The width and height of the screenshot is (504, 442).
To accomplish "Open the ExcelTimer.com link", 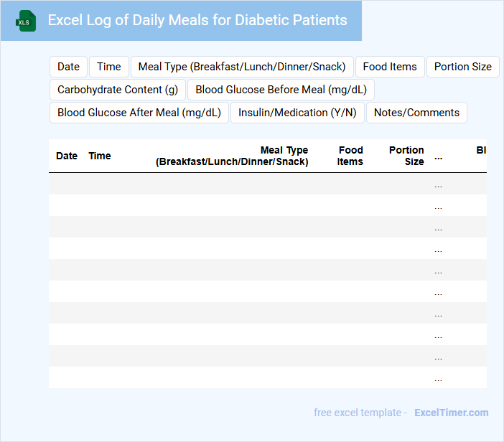I will tap(452, 413).
